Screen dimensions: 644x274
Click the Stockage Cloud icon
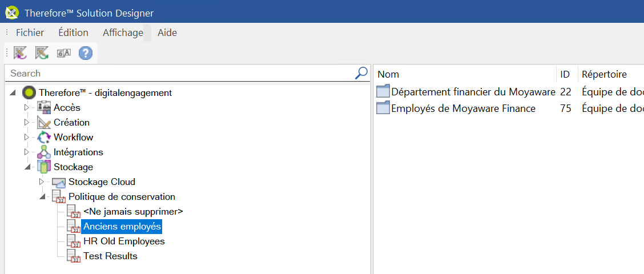pyautogui.click(x=59, y=182)
